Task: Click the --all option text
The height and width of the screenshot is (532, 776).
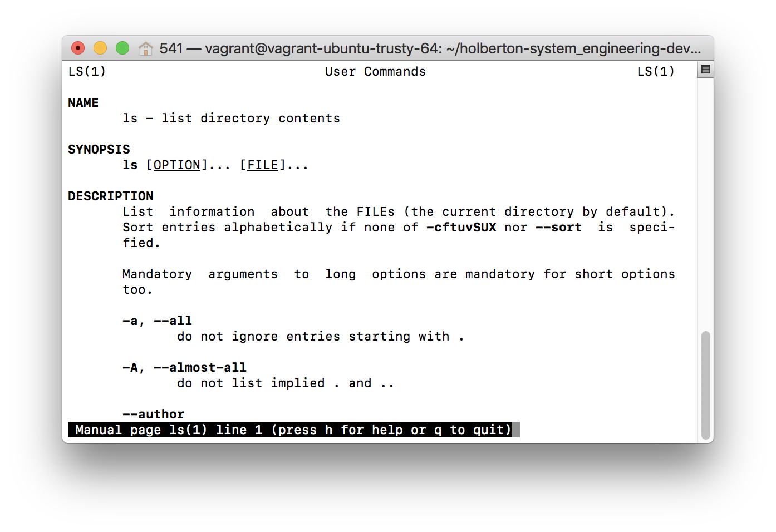Action: (173, 321)
